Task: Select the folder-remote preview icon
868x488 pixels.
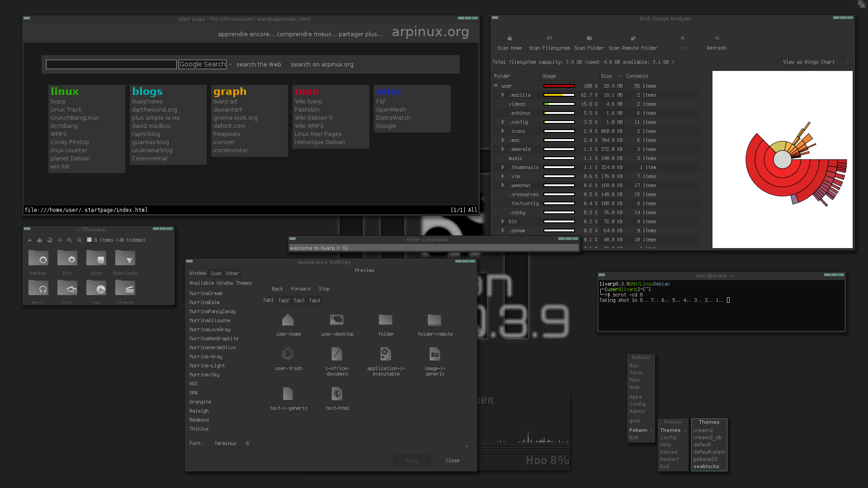Action: pos(434,320)
